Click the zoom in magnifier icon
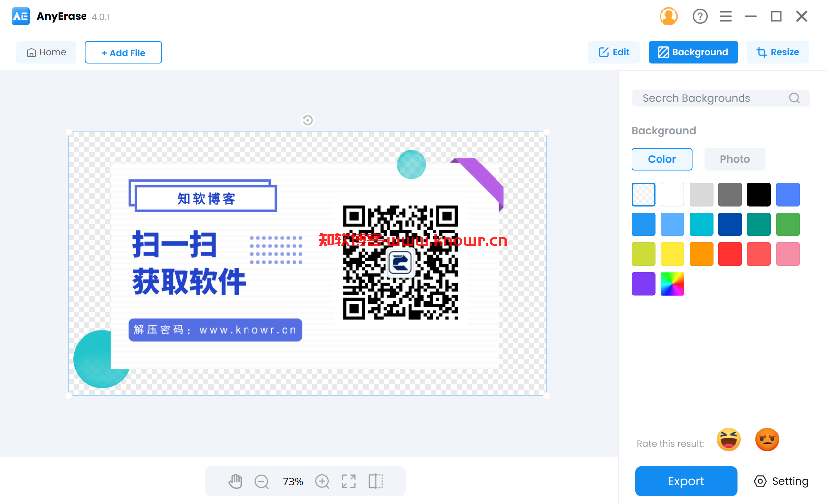826x504 pixels. [323, 482]
